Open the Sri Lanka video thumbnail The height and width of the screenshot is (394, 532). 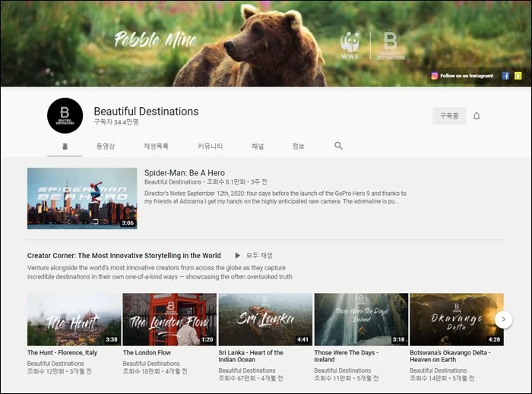(265, 320)
